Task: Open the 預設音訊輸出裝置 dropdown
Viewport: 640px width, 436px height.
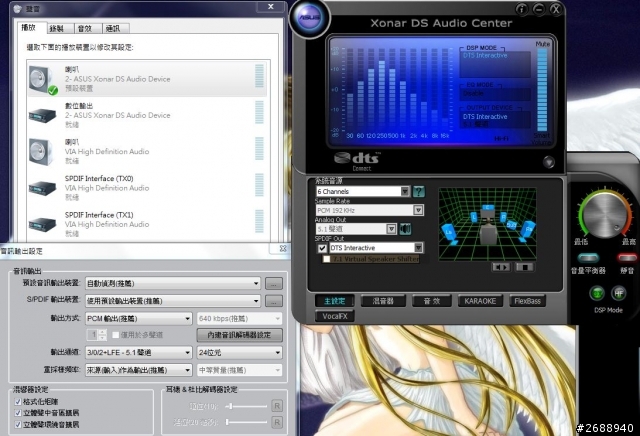Action: (173, 283)
